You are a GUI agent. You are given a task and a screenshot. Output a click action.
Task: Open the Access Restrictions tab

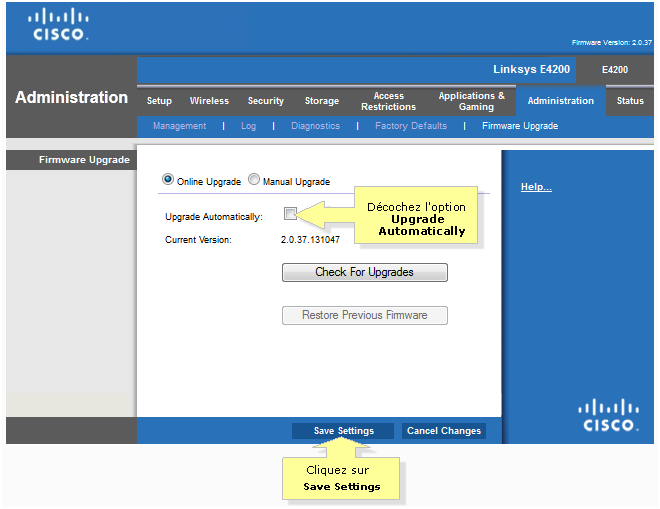tap(388, 101)
